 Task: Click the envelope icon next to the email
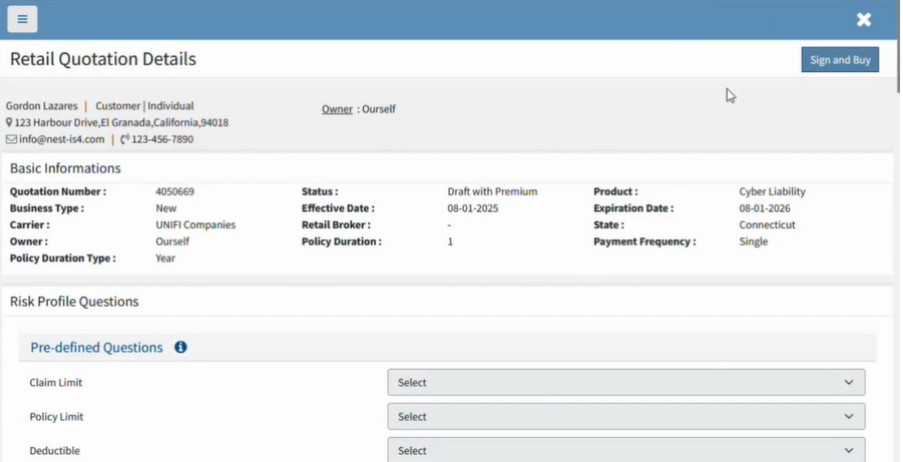tap(11, 139)
